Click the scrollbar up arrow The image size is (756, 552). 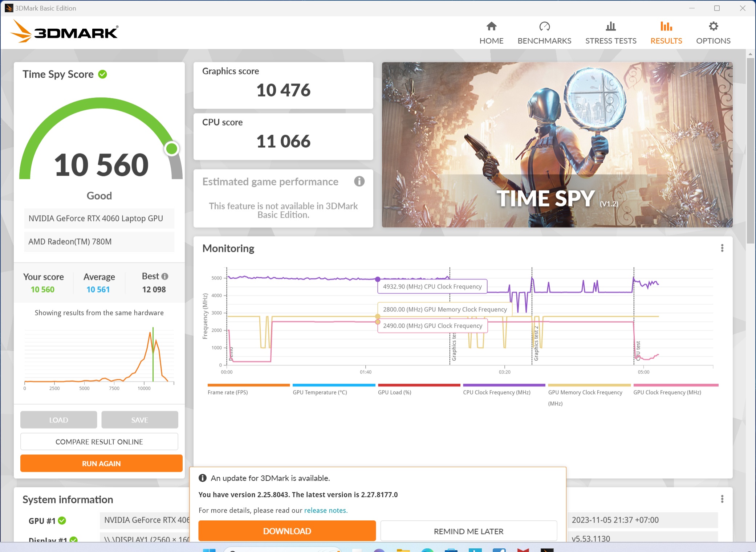pyautogui.click(x=750, y=54)
